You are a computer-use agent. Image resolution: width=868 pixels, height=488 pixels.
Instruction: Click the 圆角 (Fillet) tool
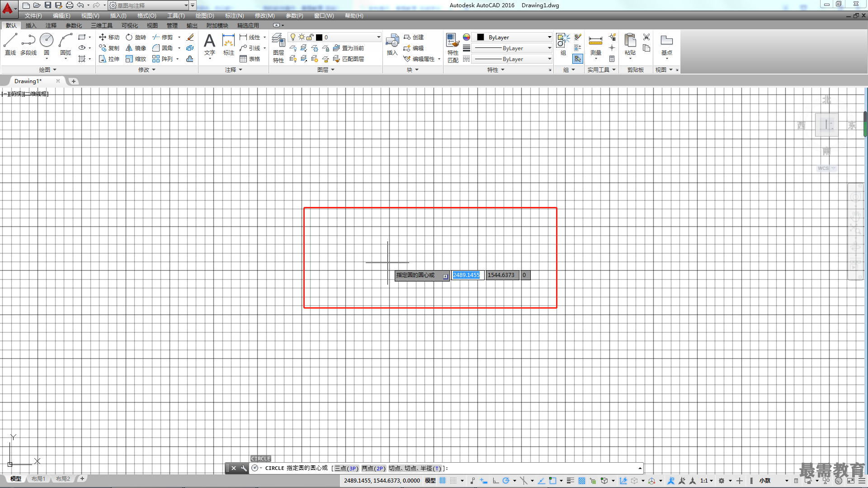point(163,48)
